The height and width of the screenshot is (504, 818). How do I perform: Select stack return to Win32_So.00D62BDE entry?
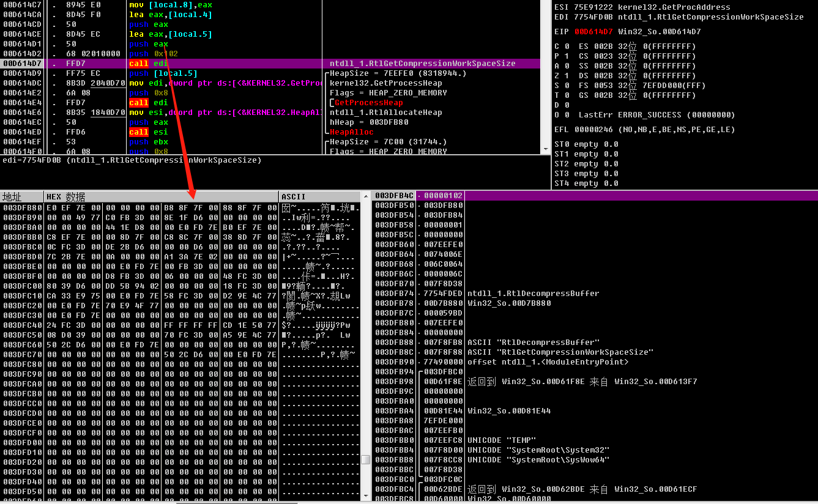coord(582,489)
